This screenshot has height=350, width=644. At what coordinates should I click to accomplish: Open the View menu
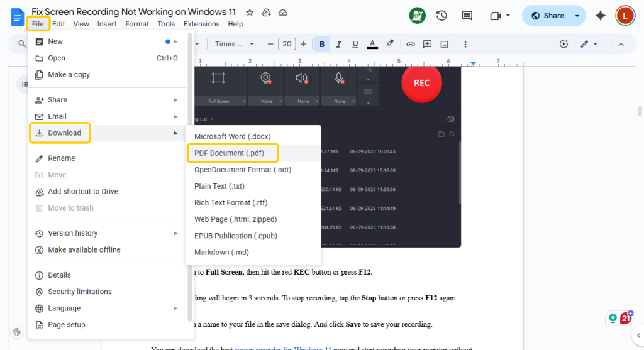tap(81, 24)
